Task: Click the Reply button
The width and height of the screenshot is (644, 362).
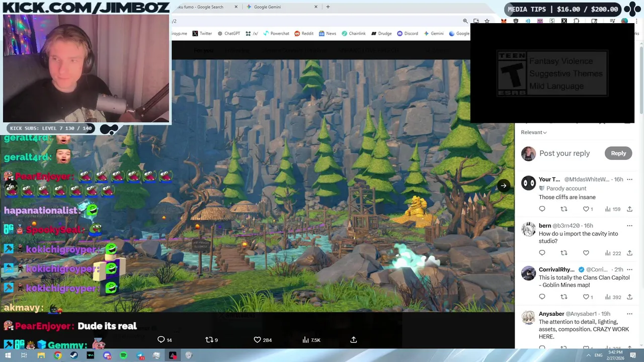Action: (x=618, y=153)
